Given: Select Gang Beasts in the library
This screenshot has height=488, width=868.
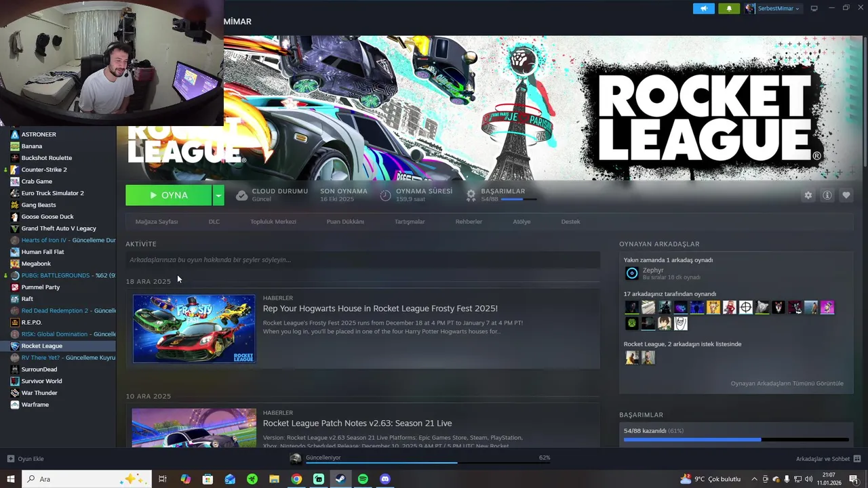Looking at the screenshot, I should 39,205.
